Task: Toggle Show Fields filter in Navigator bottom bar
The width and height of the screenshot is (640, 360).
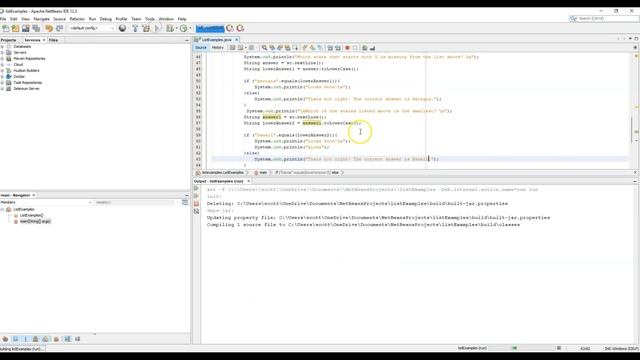Action: [16, 339]
